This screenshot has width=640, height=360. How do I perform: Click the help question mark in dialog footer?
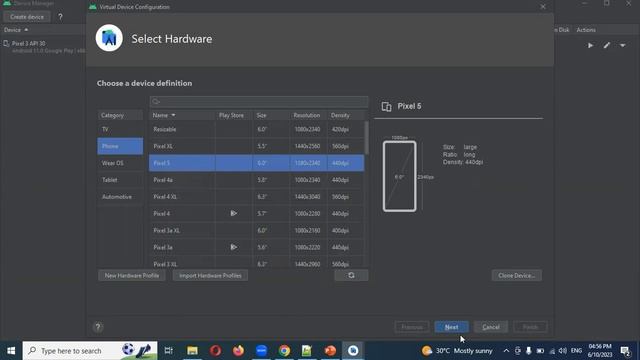coord(98,327)
